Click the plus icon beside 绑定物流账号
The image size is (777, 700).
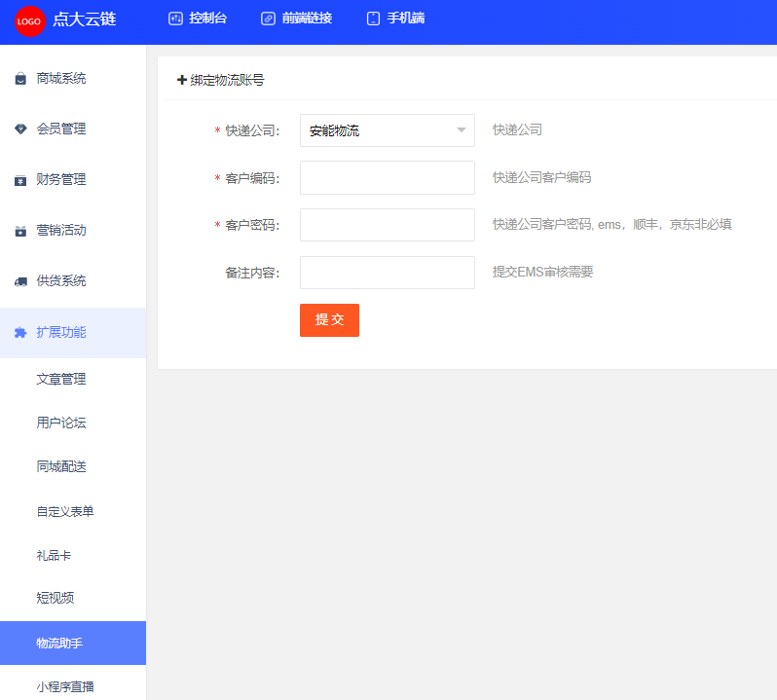[182, 80]
